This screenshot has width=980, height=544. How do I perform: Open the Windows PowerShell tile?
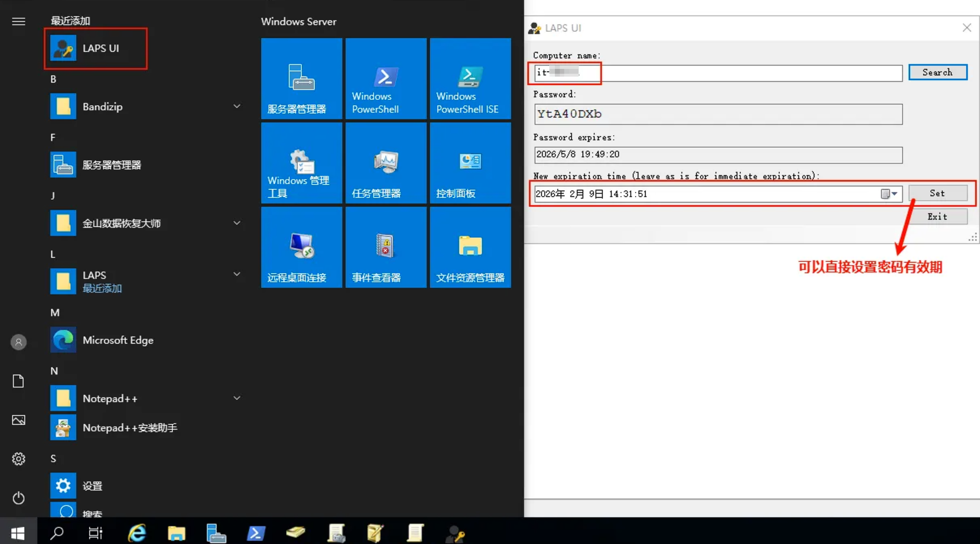(386, 79)
